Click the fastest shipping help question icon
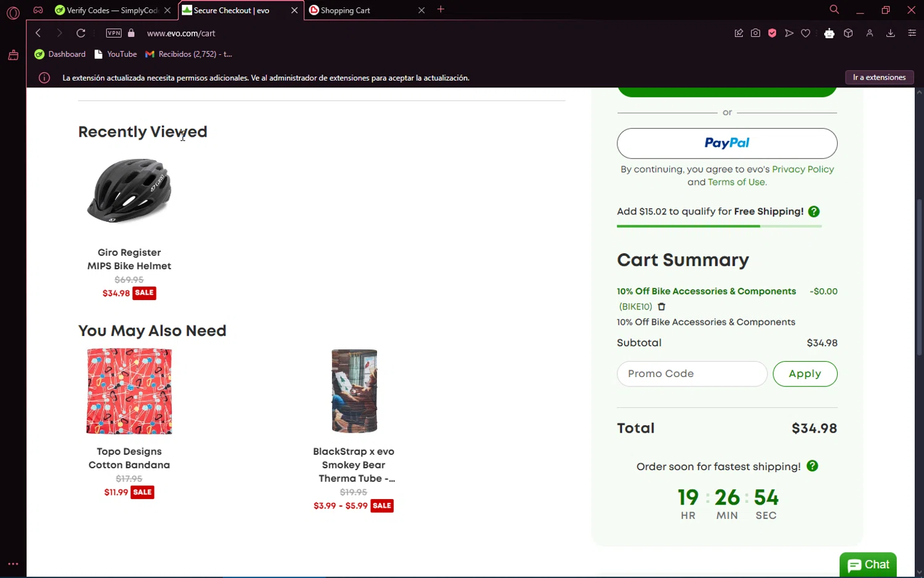924x578 pixels. point(813,466)
